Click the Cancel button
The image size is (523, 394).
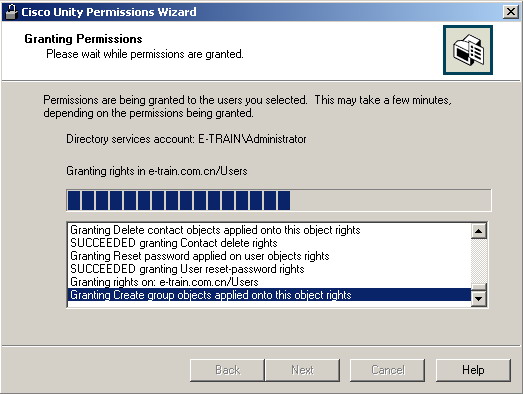388,370
